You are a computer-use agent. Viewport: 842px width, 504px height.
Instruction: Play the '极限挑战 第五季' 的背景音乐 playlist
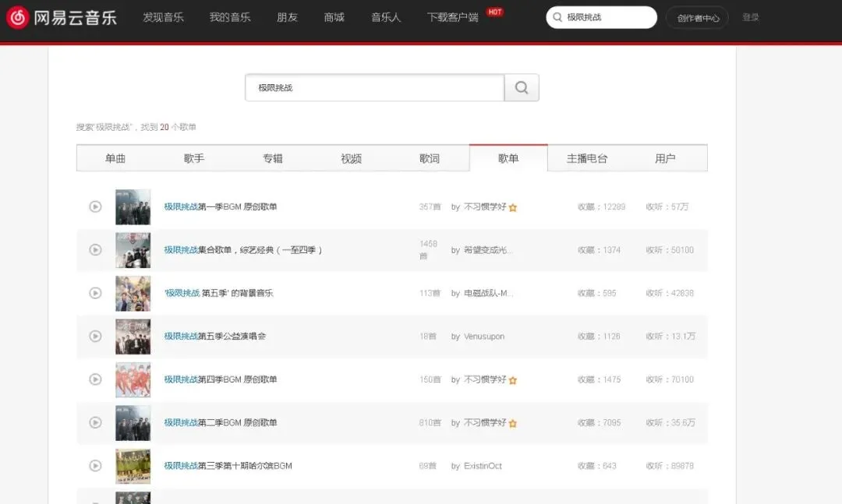tap(95, 293)
